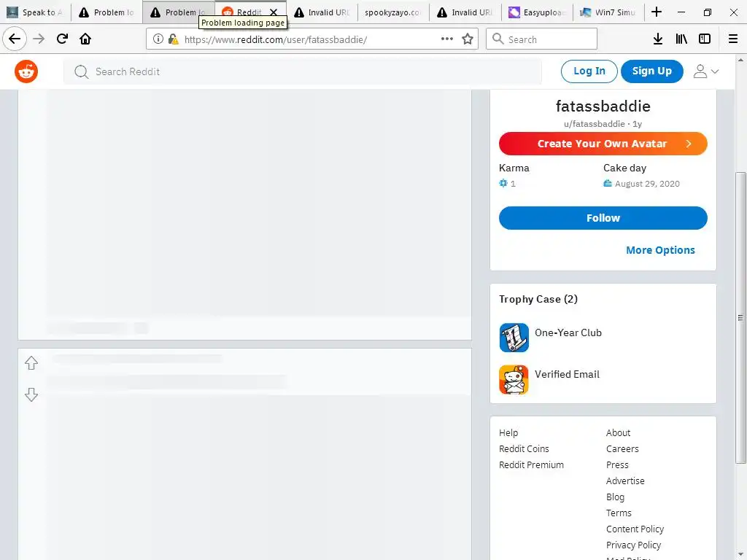Open the Library bookshelf icon
The image size is (747, 560).
point(681,39)
